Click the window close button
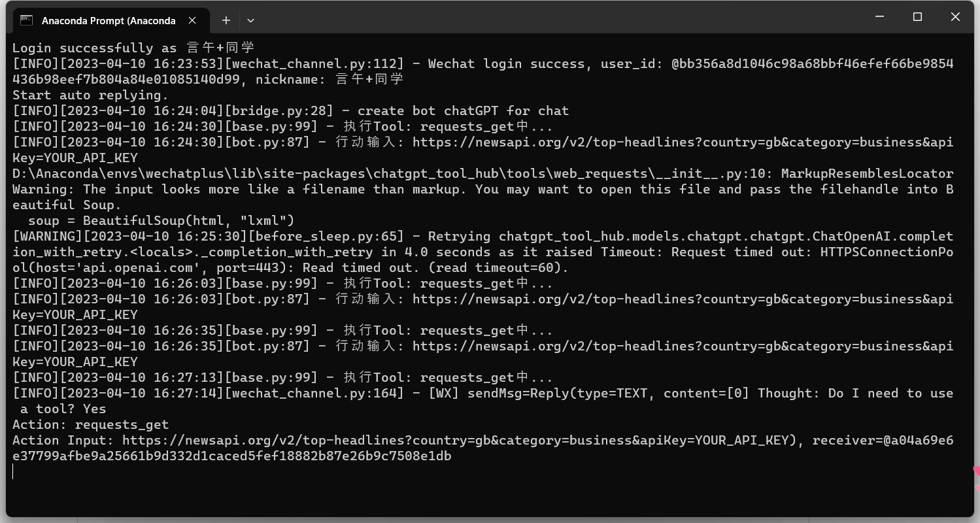Screen dimensions: 980x523 click(955, 16)
